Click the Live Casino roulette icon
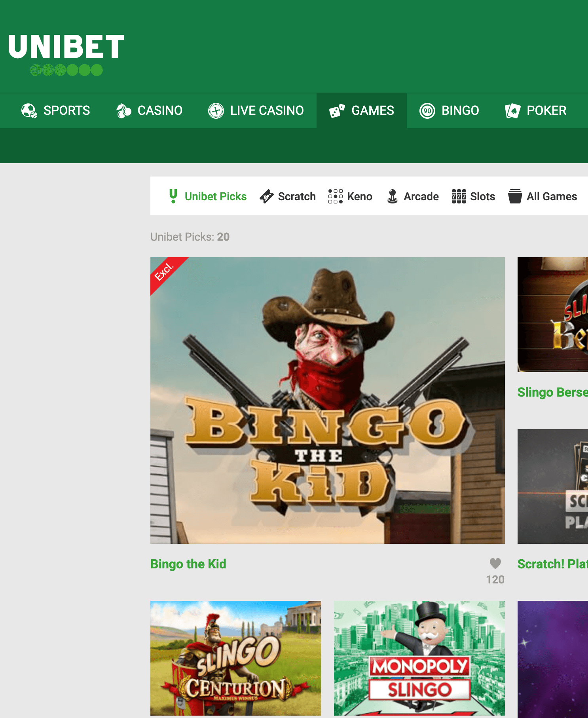Image resolution: width=588 pixels, height=718 pixels. (216, 111)
